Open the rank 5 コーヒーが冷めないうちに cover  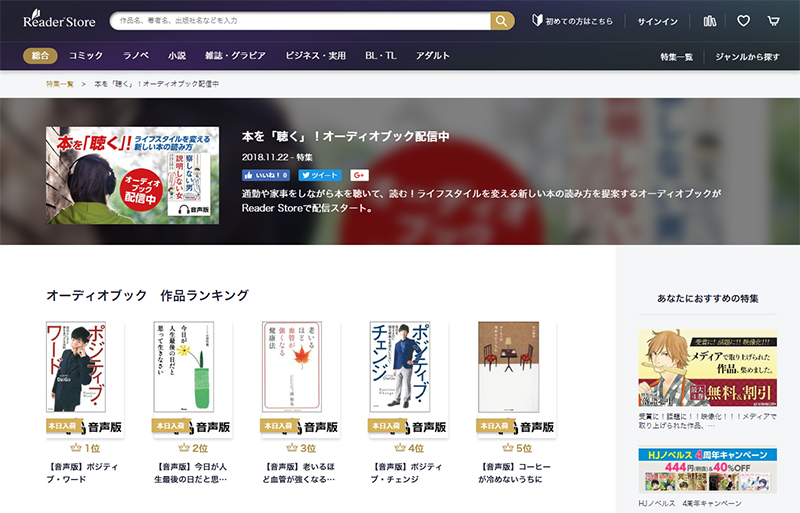(517, 379)
